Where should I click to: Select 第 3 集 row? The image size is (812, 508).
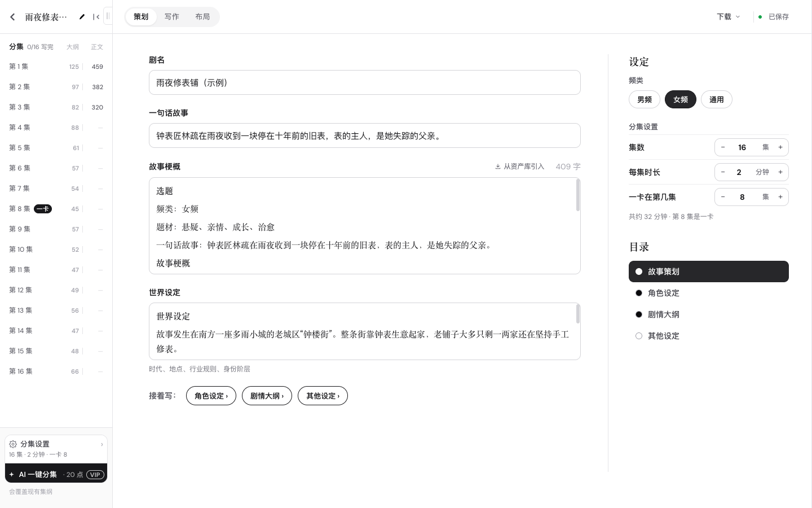pyautogui.click(x=56, y=107)
